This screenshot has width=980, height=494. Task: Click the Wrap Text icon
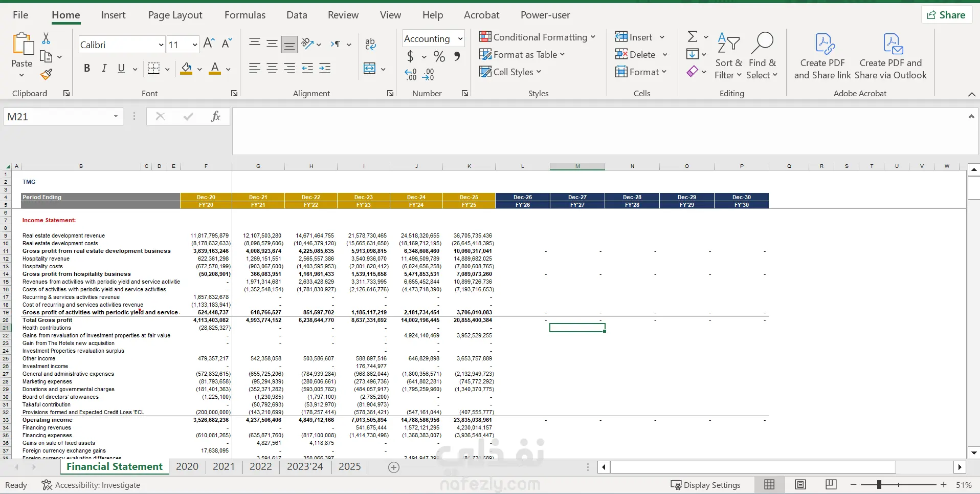[x=371, y=44]
